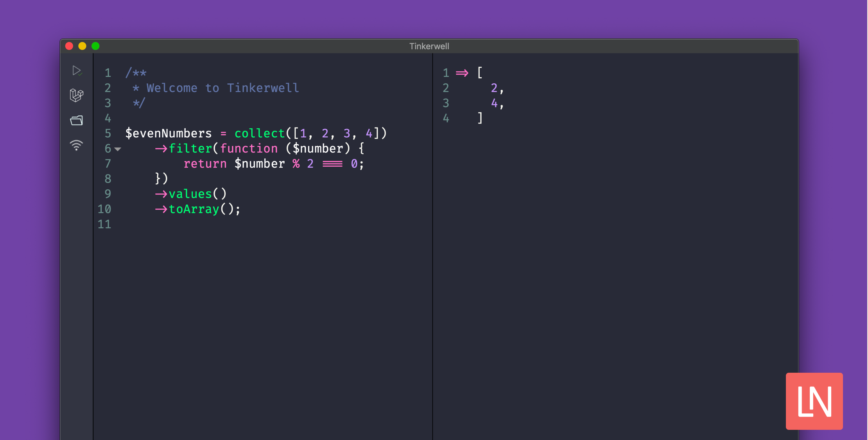Click the '/**' comment start on line 1
Image resolution: width=868 pixels, height=440 pixels.
click(136, 73)
